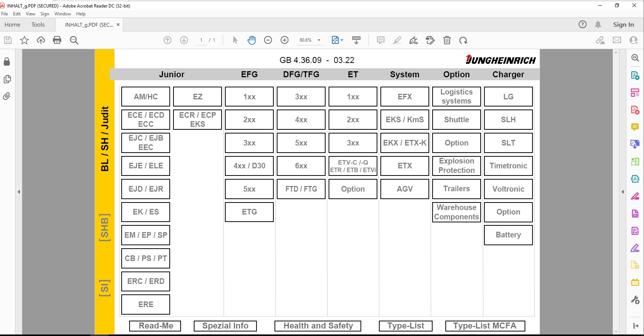Click the document vertical scrollbar
The image size is (644, 336).
click(616, 192)
